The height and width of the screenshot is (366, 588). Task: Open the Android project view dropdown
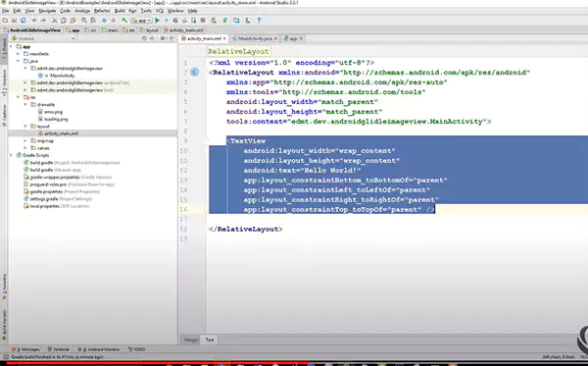tap(43, 38)
